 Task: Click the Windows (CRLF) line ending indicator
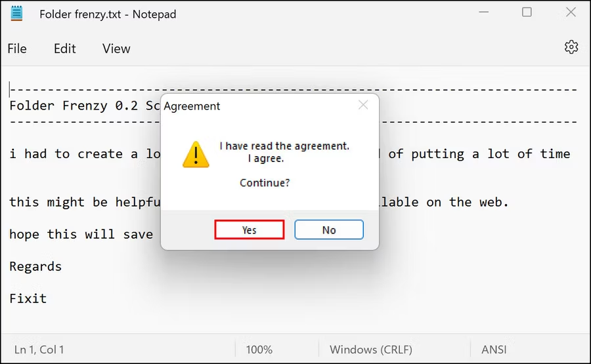coord(372,350)
